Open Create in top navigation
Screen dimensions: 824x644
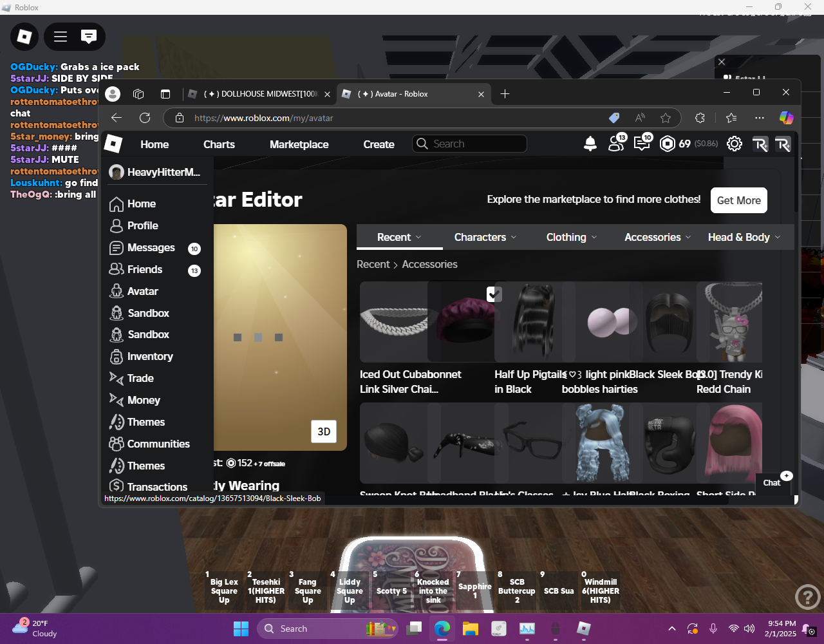[379, 144]
